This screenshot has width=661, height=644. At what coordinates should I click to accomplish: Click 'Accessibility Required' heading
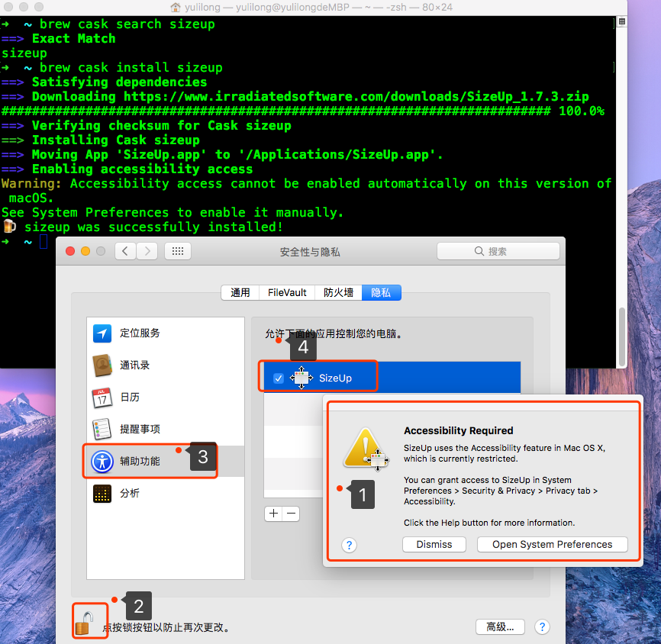click(458, 430)
